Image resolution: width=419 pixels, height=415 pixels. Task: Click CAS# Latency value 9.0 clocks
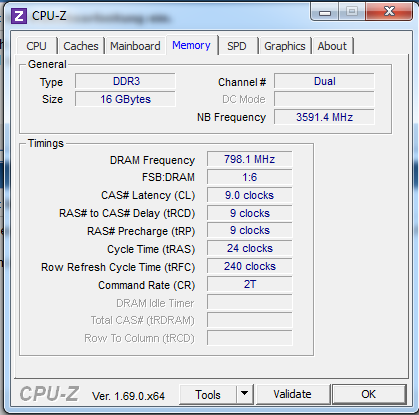[x=250, y=195]
